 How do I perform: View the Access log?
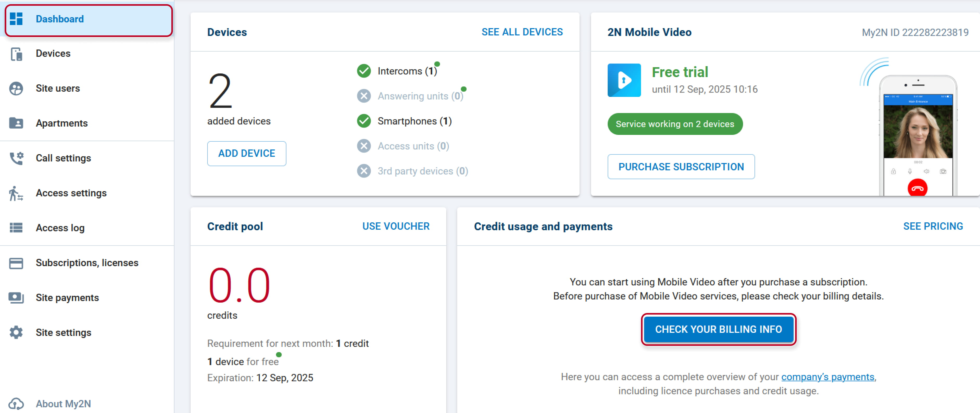coord(87,228)
